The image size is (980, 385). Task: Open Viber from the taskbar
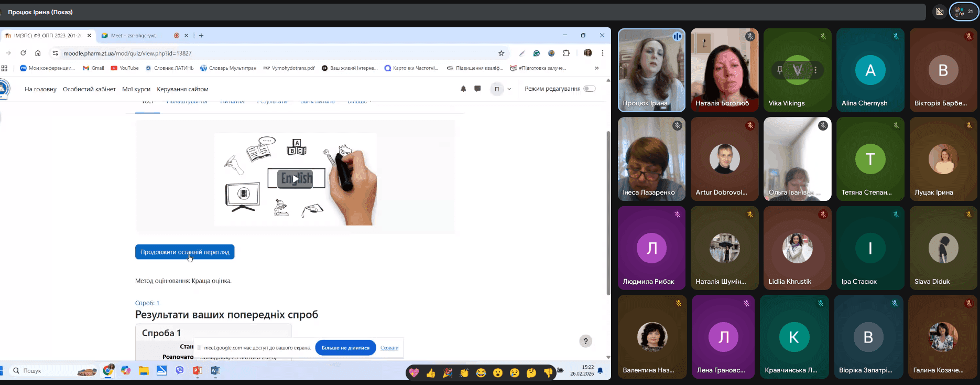click(x=180, y=371)
